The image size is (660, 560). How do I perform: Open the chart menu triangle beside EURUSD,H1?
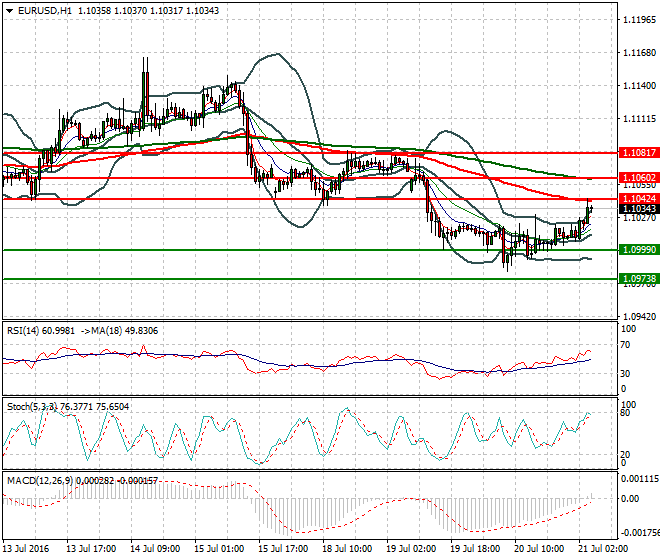pyautogui.click(x=9, y=11)
